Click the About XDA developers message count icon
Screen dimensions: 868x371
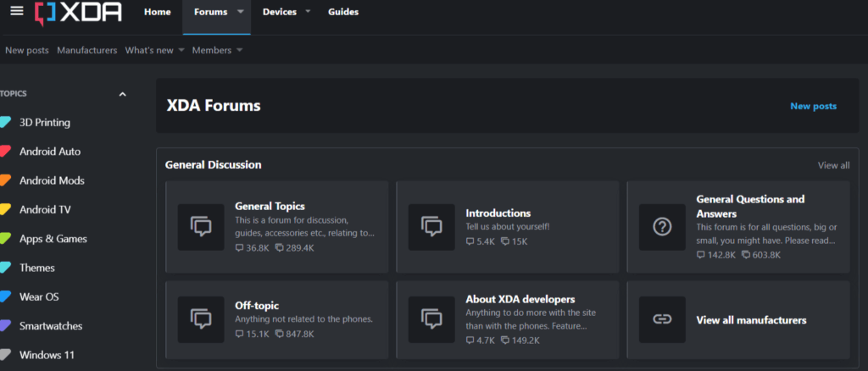(505, 341)
